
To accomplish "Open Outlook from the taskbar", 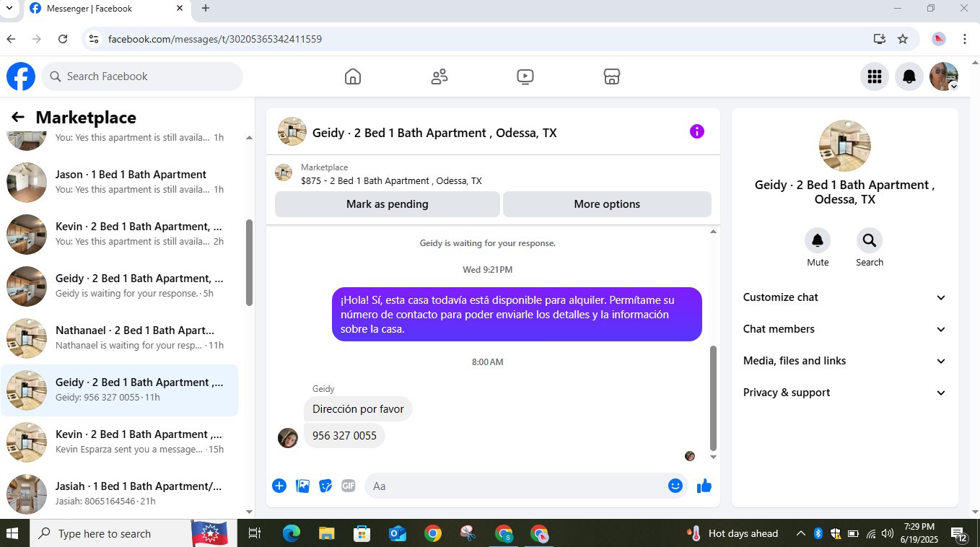I will pos(397,533).
